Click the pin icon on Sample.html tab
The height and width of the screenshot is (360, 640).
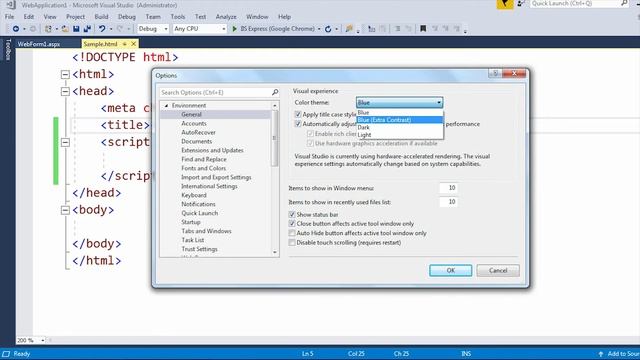(x=124, y=44)
